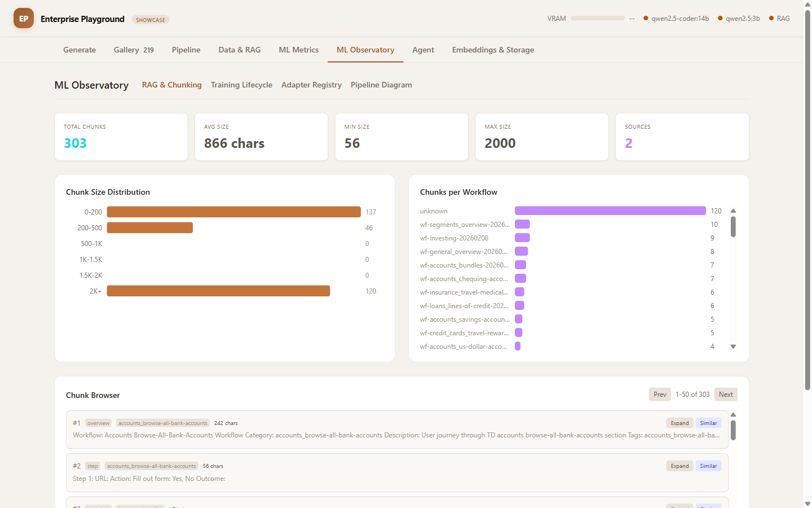Find chunks Similar to chunk #1
Screen dimensions: 812x508
[708, 423]
